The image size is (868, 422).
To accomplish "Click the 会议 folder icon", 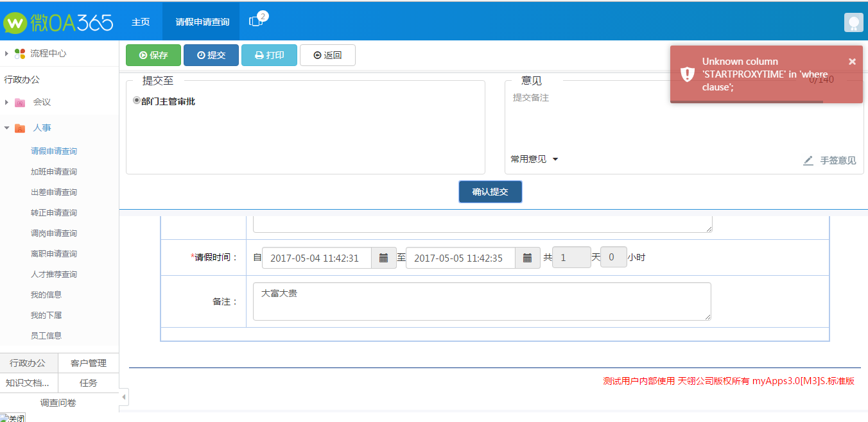I will [x=20, y=103].
